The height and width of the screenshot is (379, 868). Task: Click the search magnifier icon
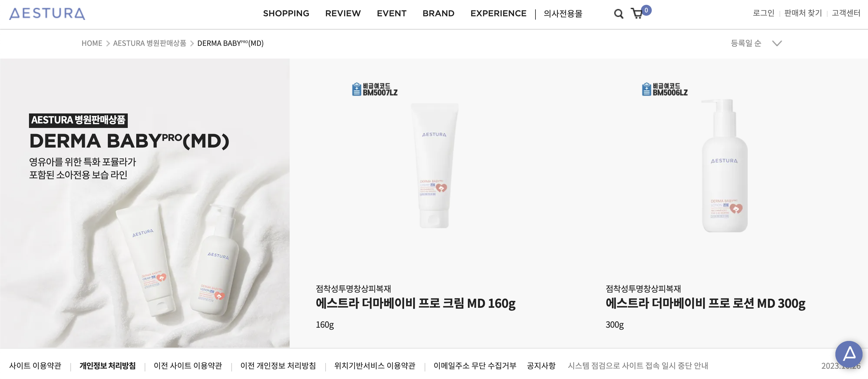click(x=618, y=14)
